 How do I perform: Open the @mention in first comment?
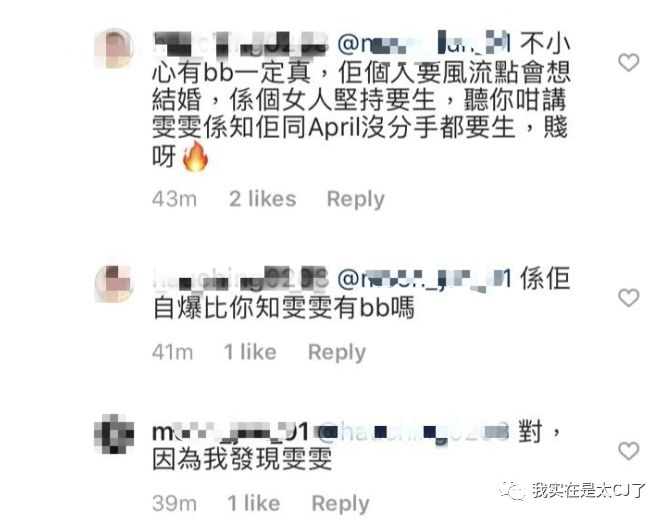(424, 44)
